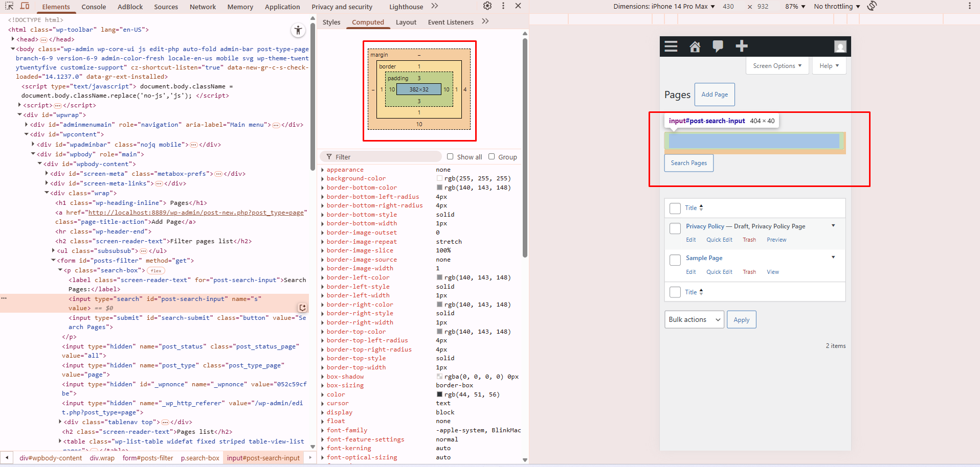
Task: Toggle the device toolbar icon
Action: pyautogui.click(x=25, y=6)
